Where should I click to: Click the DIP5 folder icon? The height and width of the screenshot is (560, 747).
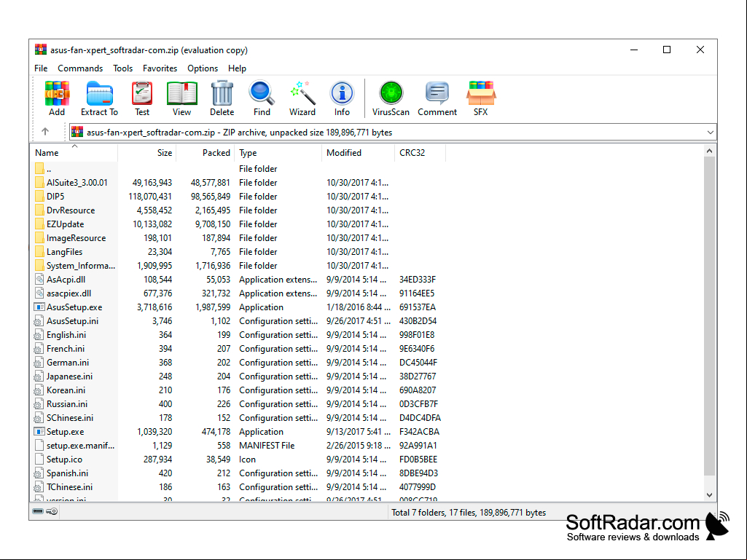click(x=39, y=196)
